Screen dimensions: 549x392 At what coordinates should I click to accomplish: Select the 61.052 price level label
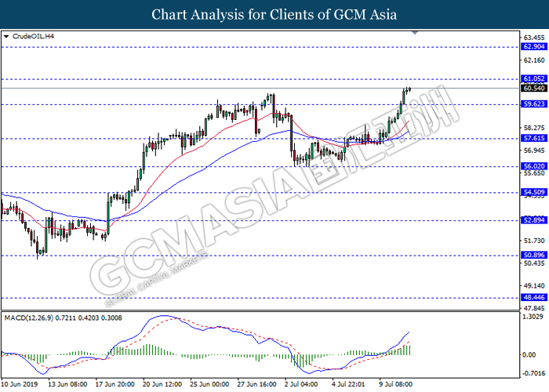533,79
